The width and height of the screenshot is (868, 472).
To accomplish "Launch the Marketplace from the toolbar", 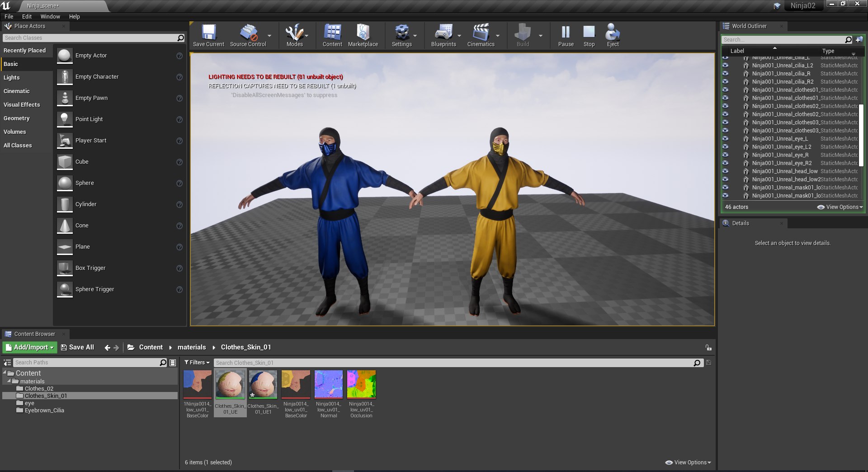I will 363,33.
